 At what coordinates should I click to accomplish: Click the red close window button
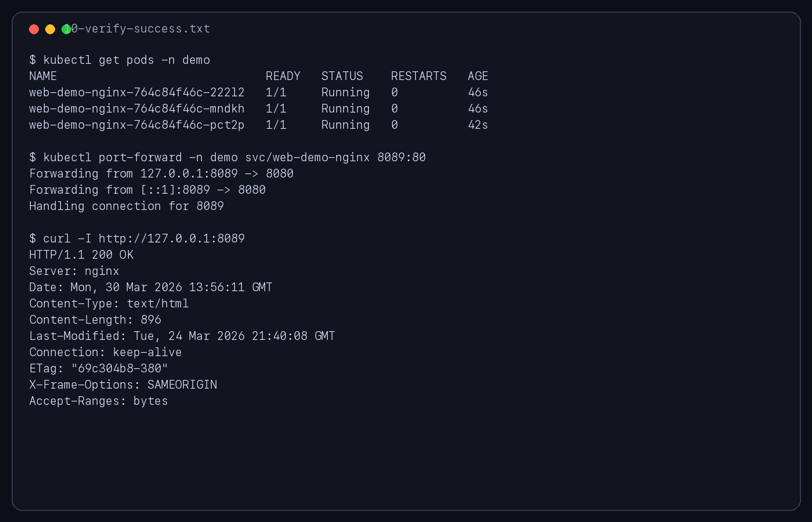pyautogui.click(x=34, y=29)
